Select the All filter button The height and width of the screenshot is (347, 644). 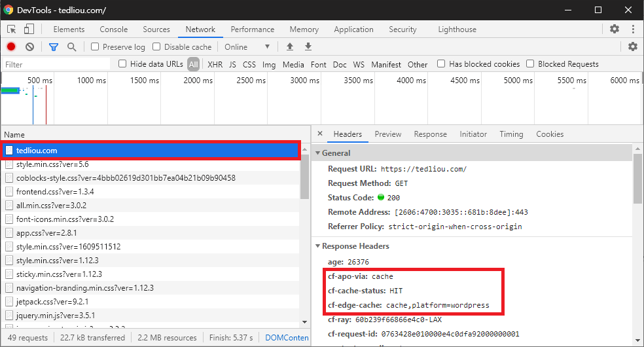tap(194, 64)
